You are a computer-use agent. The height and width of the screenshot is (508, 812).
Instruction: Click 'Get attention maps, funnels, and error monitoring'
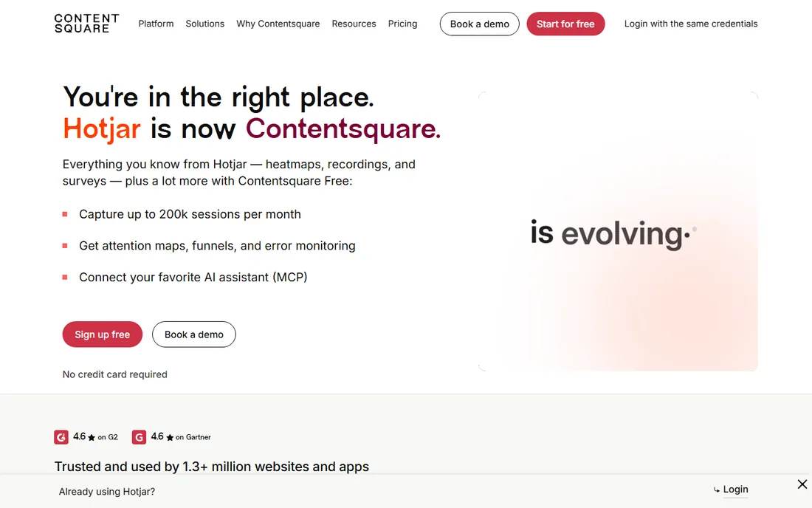(217, 246)
